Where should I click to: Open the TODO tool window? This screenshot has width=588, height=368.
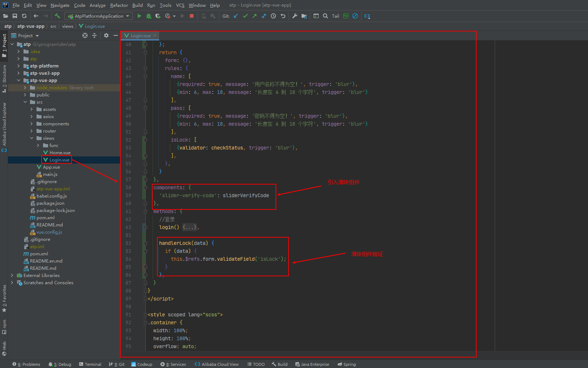click(x=256, y=364)
